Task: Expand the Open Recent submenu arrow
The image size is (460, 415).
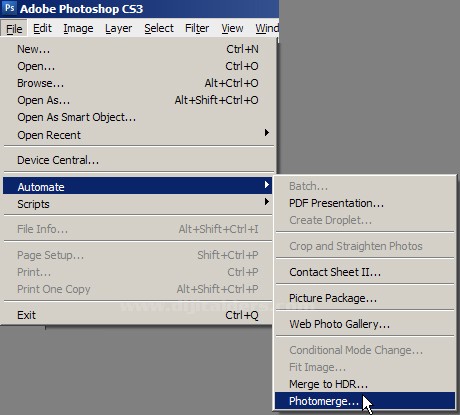Action: 266,133
